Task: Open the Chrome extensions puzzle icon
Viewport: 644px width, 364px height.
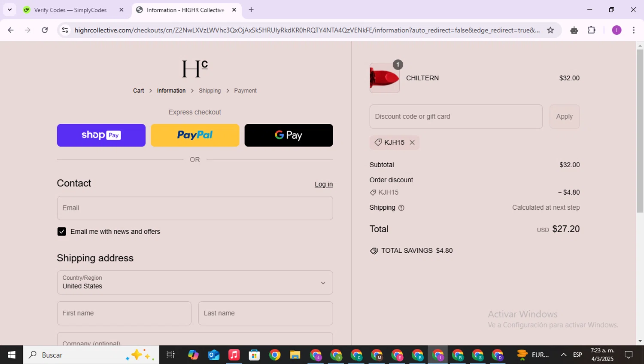Action: tap(592, 30)
